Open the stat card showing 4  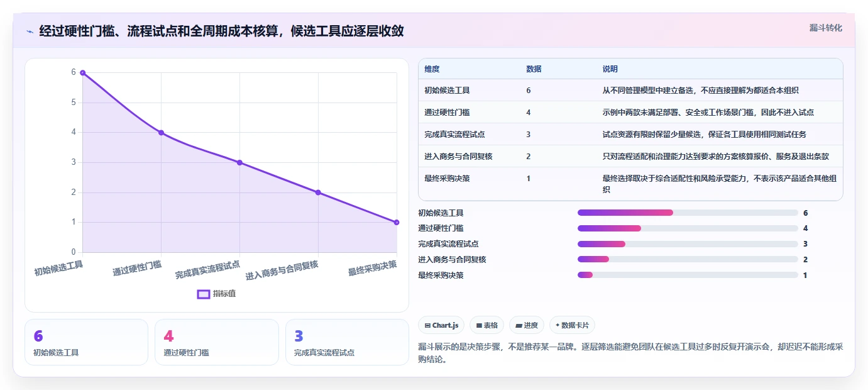[x=217, y=342]
